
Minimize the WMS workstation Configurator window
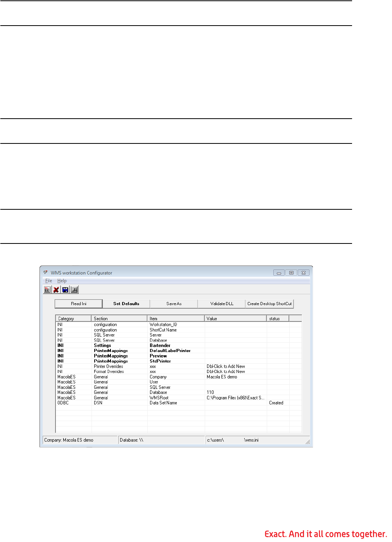tap(279, 273)
